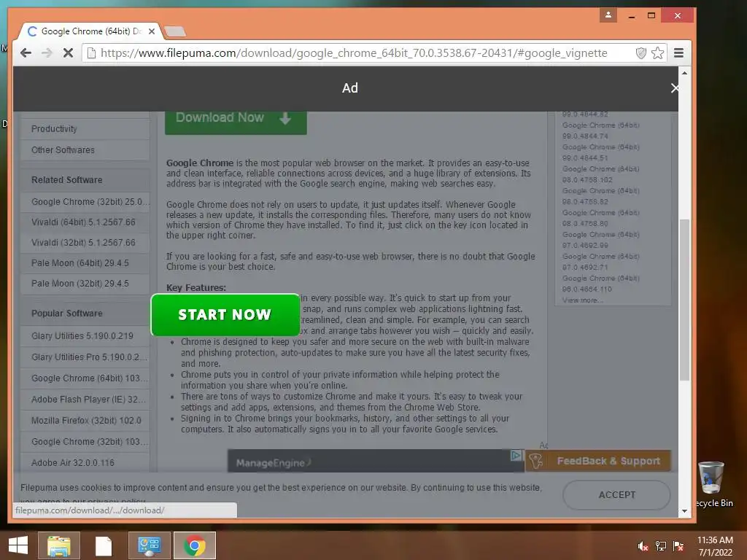747x560 pixels.
Task: Open Chrome version 97.0.4692.99 link
Action: tap(600, 240)
